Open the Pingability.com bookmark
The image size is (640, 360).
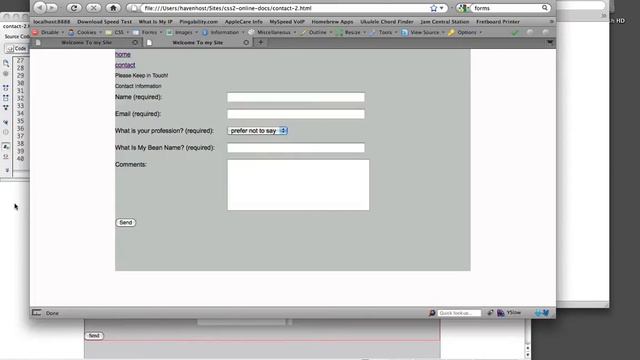(x=198, y=22)
